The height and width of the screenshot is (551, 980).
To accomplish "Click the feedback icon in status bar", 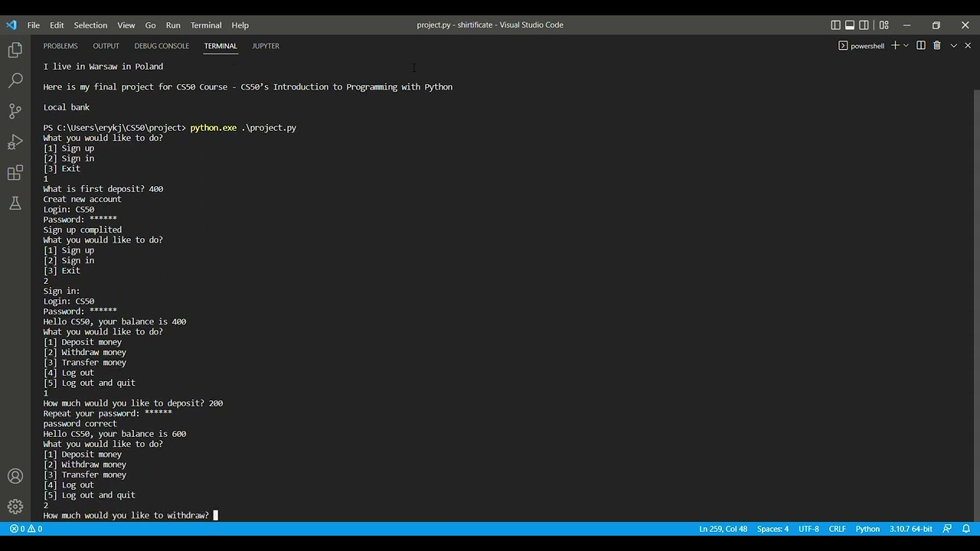I will (947, 529).
